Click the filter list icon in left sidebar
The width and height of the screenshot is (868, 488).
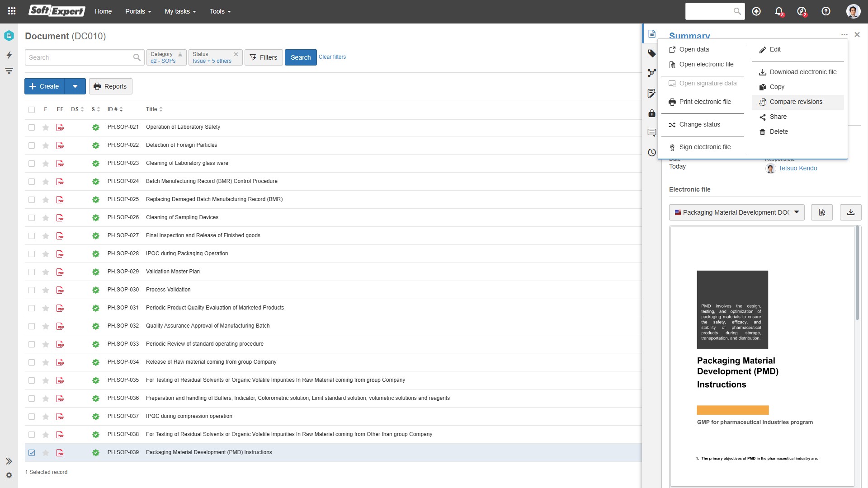point(9,71)
